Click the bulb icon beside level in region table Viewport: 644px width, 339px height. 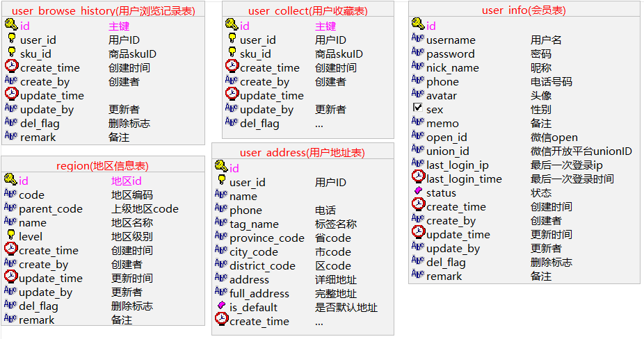point(11,235)
